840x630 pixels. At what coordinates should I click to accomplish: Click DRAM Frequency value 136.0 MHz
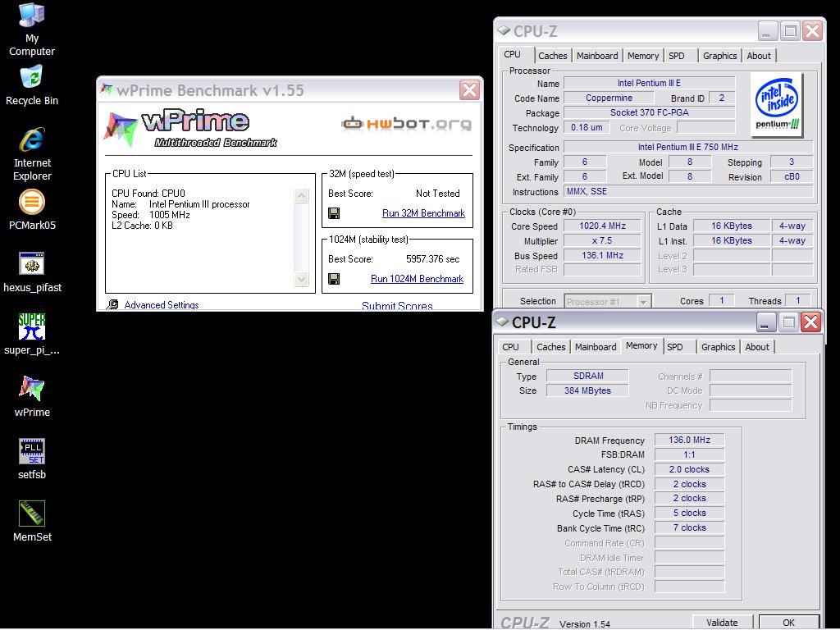tap(689, 440)
